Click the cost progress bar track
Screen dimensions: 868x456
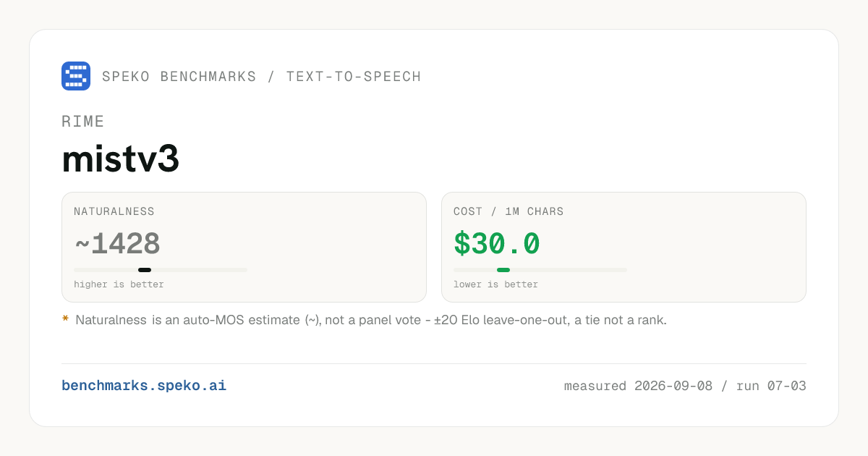(x=540, y=270)
